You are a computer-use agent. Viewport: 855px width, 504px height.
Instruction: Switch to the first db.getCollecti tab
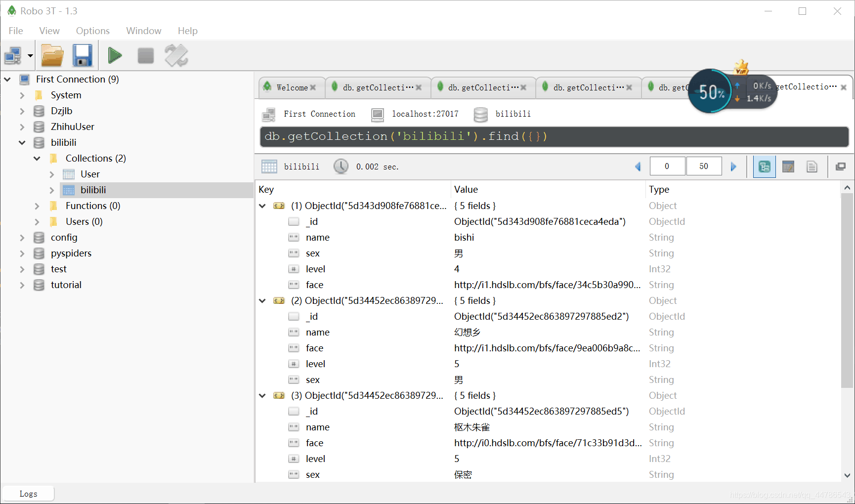[378, 87]
